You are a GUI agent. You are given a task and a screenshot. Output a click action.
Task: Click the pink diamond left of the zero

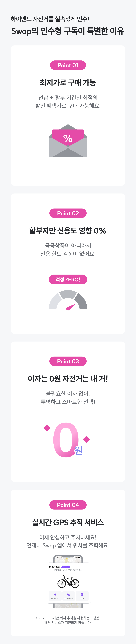click(x=47, y=428)
